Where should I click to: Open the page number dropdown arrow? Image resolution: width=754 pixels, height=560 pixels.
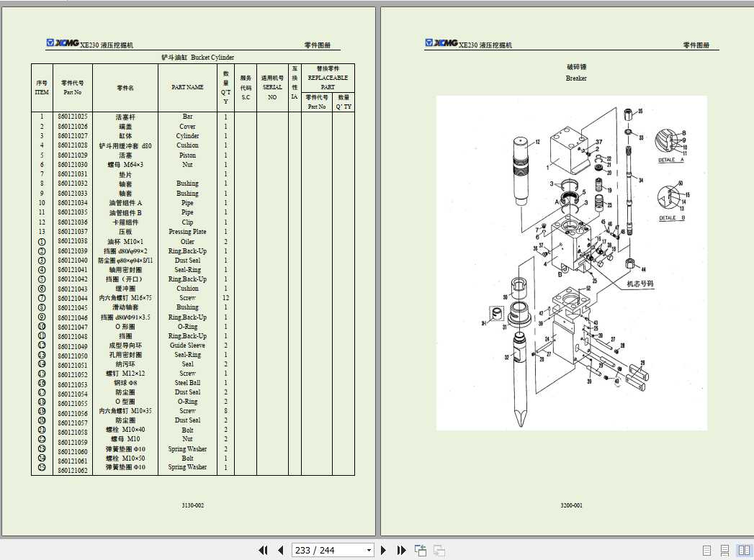pos(369,550)
